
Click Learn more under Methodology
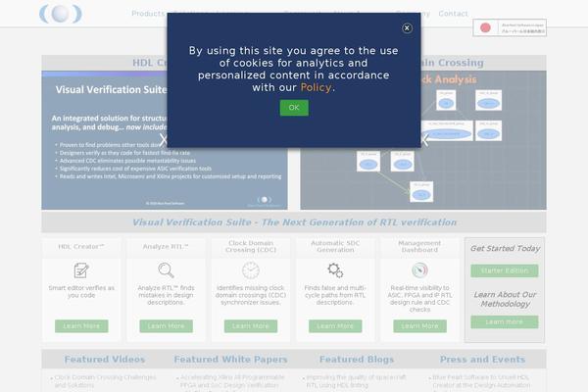505,321
